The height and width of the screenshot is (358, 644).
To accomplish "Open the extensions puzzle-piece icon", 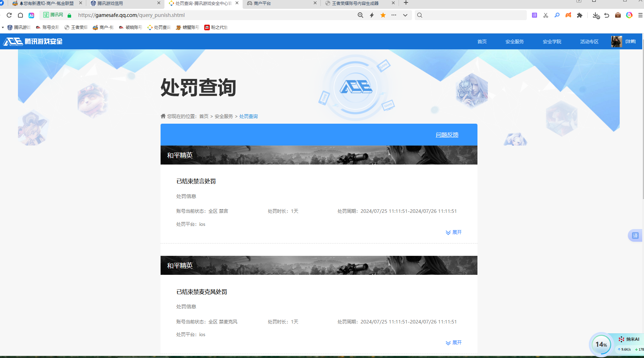I will [580, 15].
